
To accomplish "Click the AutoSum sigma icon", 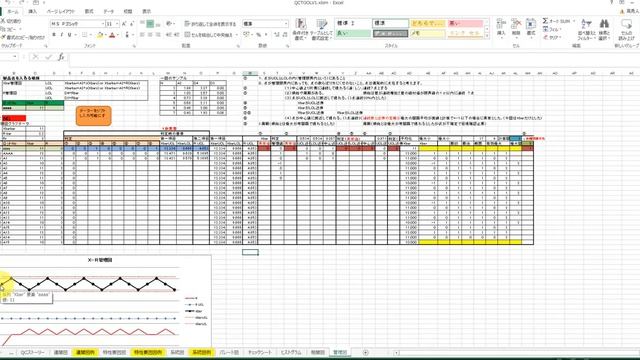I will [x=545, y=21].
